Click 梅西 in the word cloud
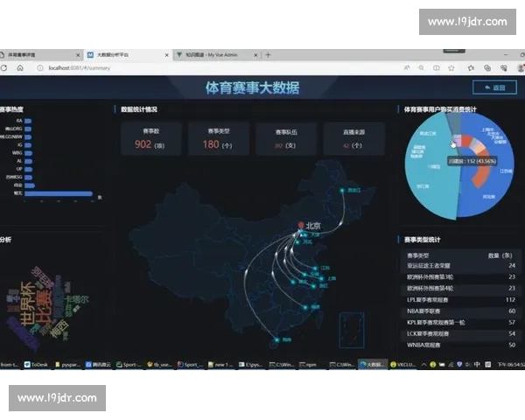 point(59,328)
